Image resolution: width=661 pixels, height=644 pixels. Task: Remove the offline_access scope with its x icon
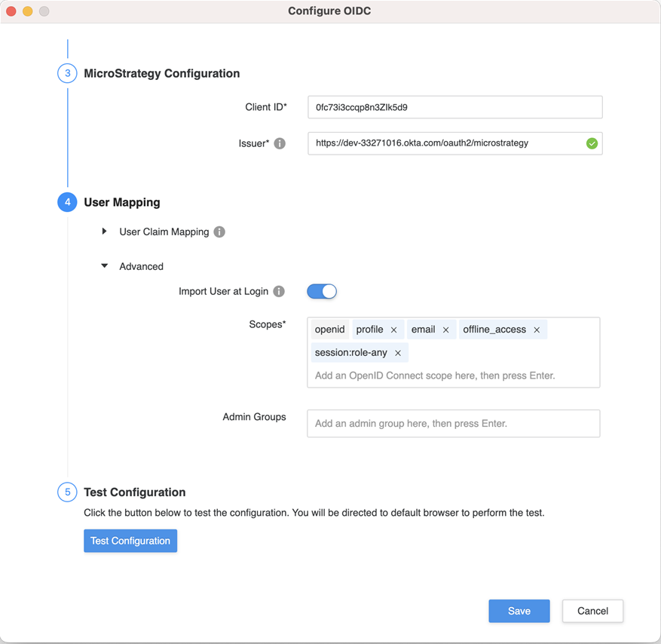(537, 330)
